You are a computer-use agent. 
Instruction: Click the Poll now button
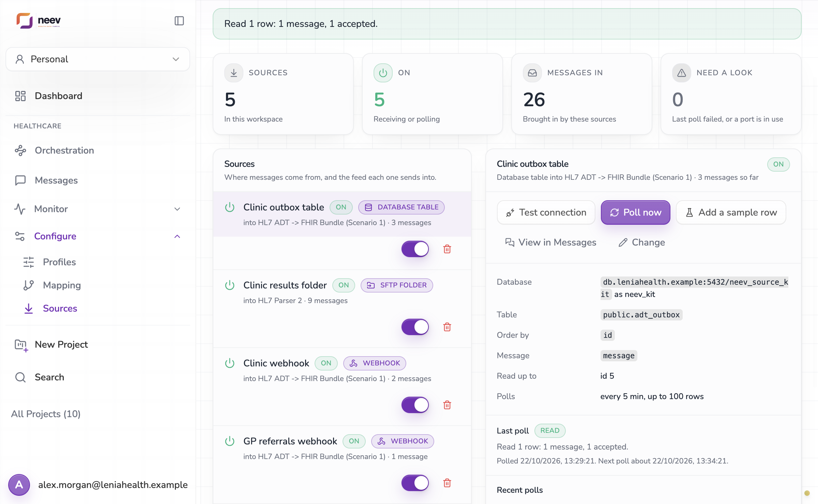tap(635, 212)
